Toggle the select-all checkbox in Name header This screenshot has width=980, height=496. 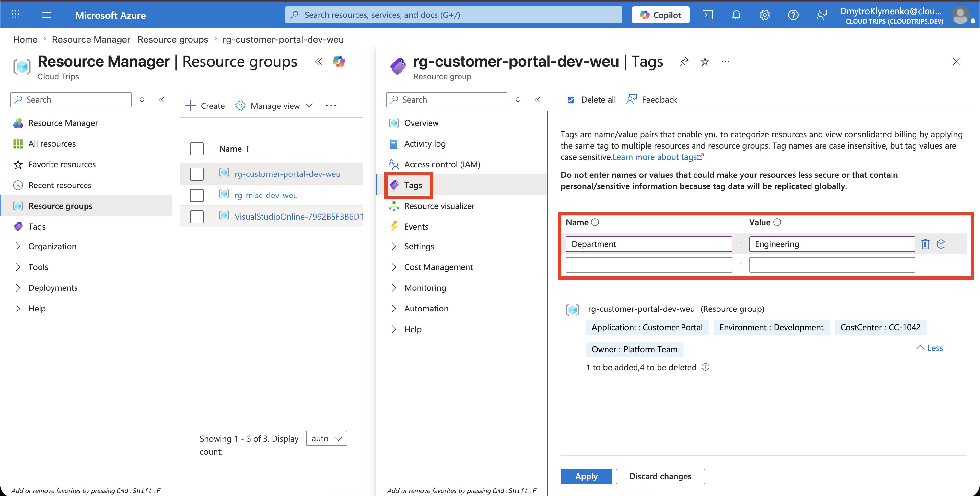(x=197, y=149)
